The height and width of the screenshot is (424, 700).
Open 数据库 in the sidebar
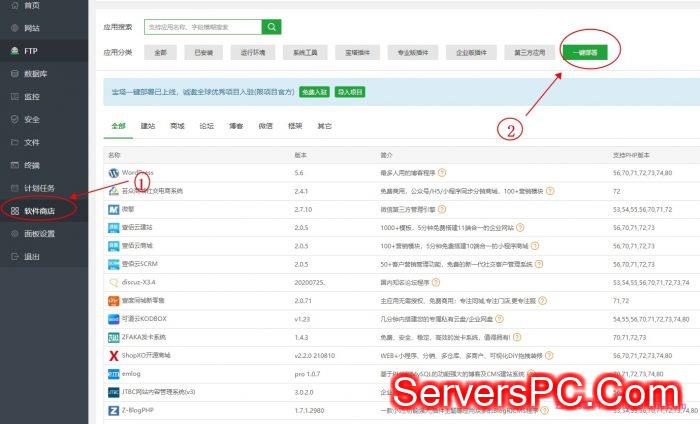point(35,73)
